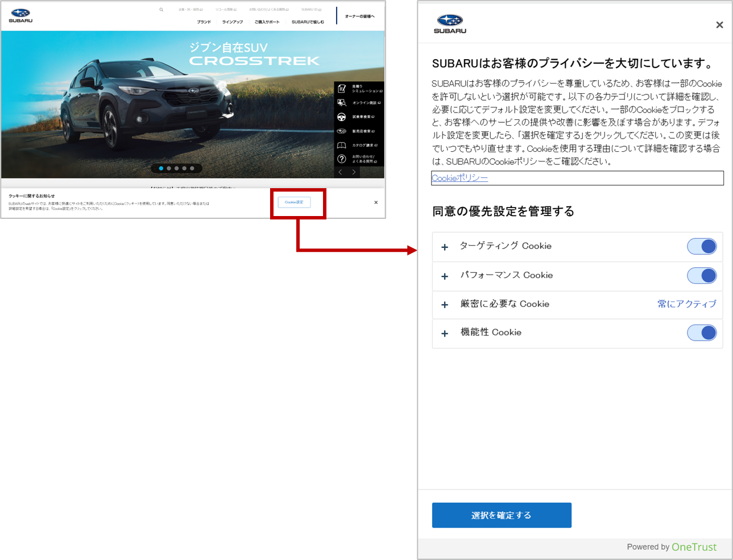Open the 見積りシミュレーション estimate icon
Viewport: 733px width, 560px height.
click(342, 89)
